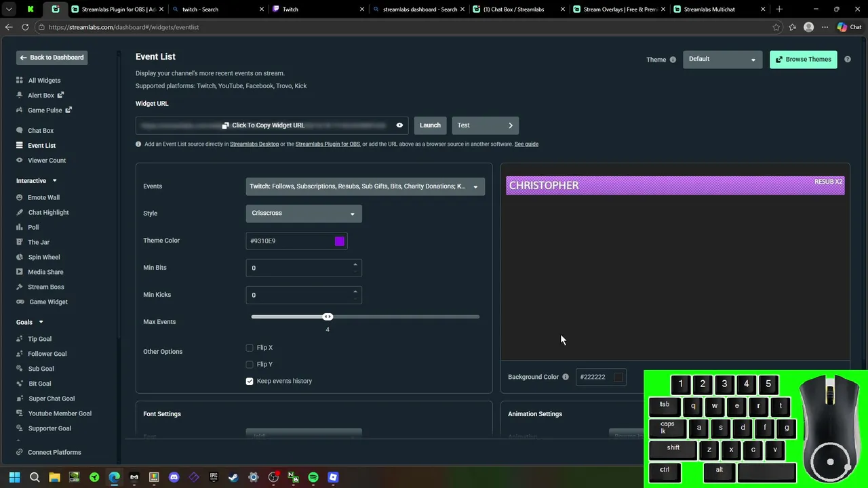
Task: Enable the Flip X checkbox
Action: tap(250, 348)
